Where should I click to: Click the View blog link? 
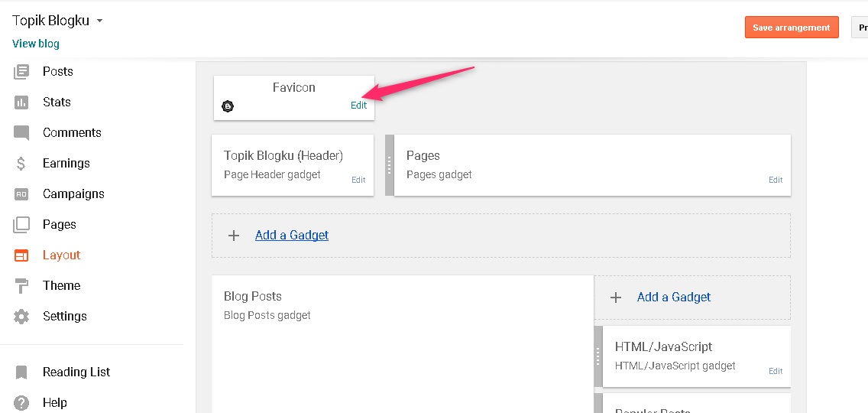[x=35, y=44]
